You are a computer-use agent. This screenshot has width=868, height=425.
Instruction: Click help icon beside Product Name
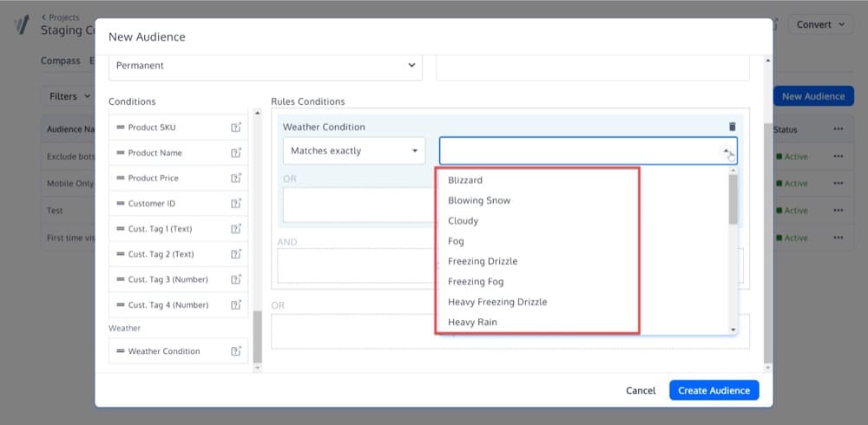(x=235, y=153)
